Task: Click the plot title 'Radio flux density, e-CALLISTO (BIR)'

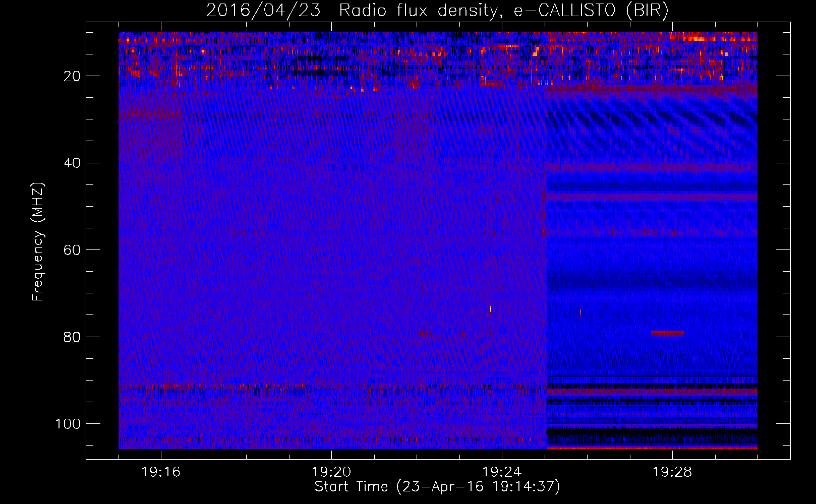Action: (x=503, y=11)
